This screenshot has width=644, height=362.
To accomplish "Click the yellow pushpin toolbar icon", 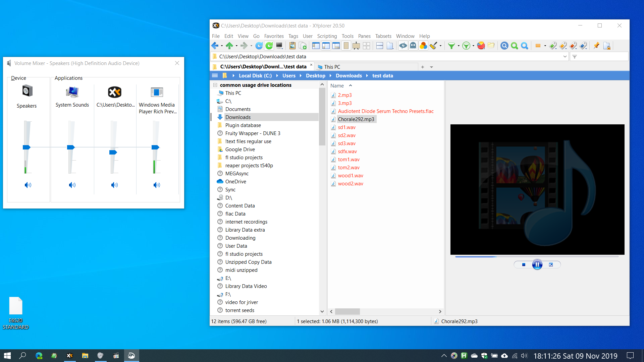I will tap(596, 46).
